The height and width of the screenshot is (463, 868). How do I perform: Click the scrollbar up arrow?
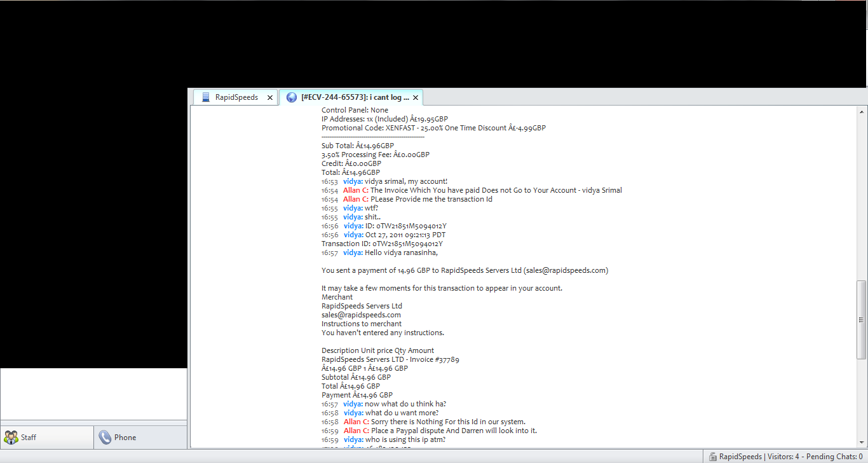[x=862, y=111]
